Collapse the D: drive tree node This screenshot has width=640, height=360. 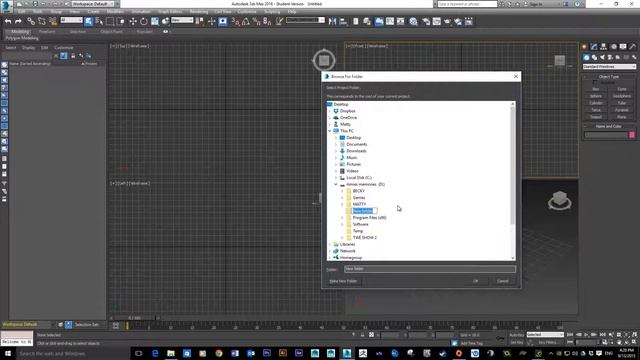pyautogui.click(x=336, y=184)
